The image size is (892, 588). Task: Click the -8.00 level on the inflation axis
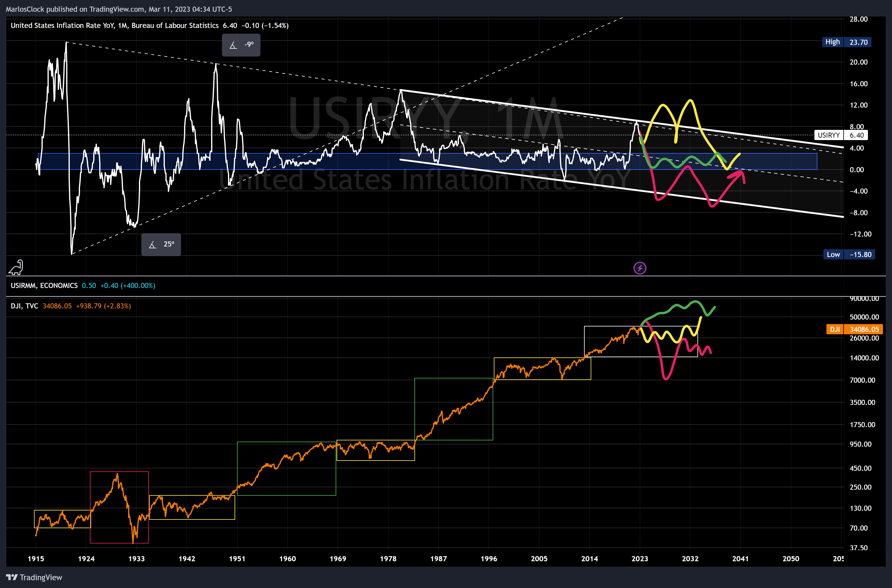858,213
